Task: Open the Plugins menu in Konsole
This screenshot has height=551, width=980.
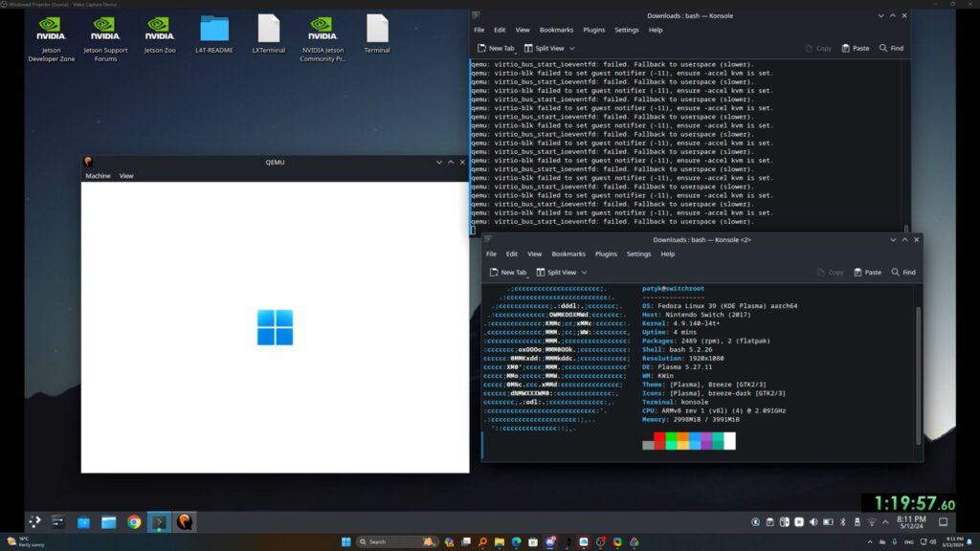Action: (593, 29)
